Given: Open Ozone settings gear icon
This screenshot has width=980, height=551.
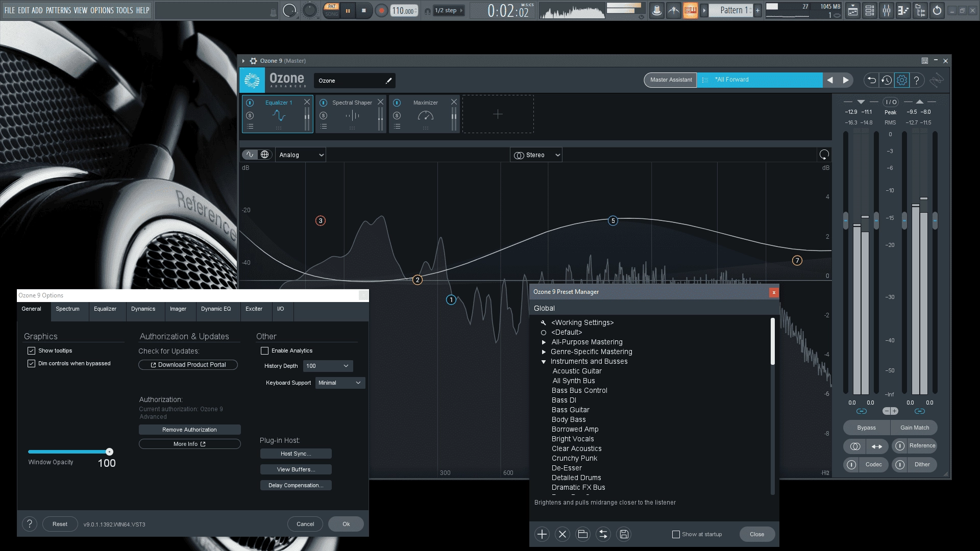Looking at the screenshot, I should click(902, 80).
